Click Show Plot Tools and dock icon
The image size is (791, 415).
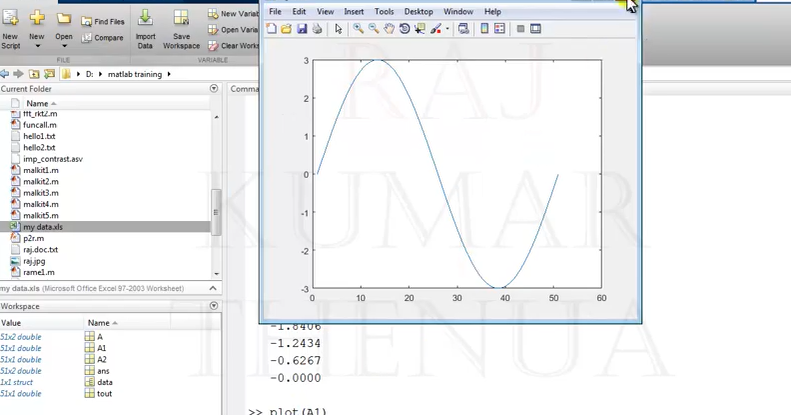[x=535, y=29]
